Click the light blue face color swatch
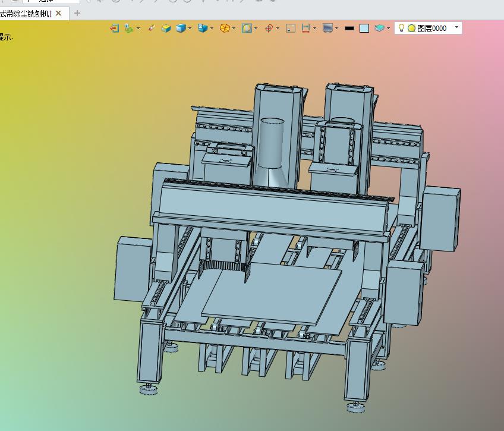 364,29
